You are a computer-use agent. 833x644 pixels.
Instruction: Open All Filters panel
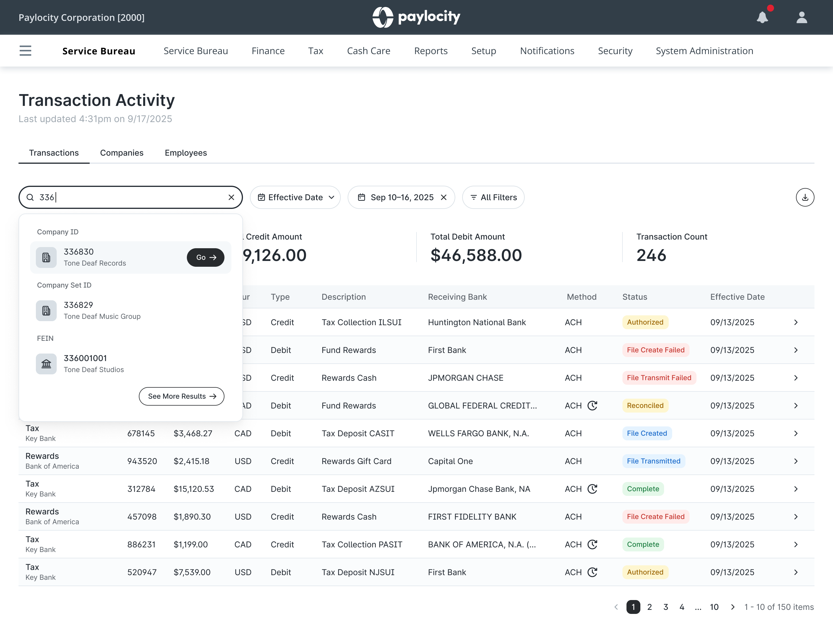(493, 197)
